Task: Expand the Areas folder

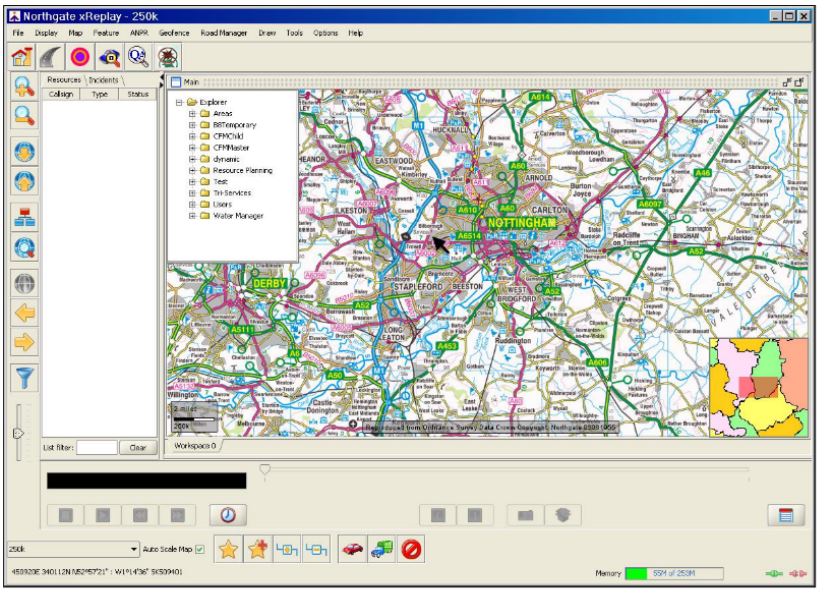Action: tap(192, 114)
